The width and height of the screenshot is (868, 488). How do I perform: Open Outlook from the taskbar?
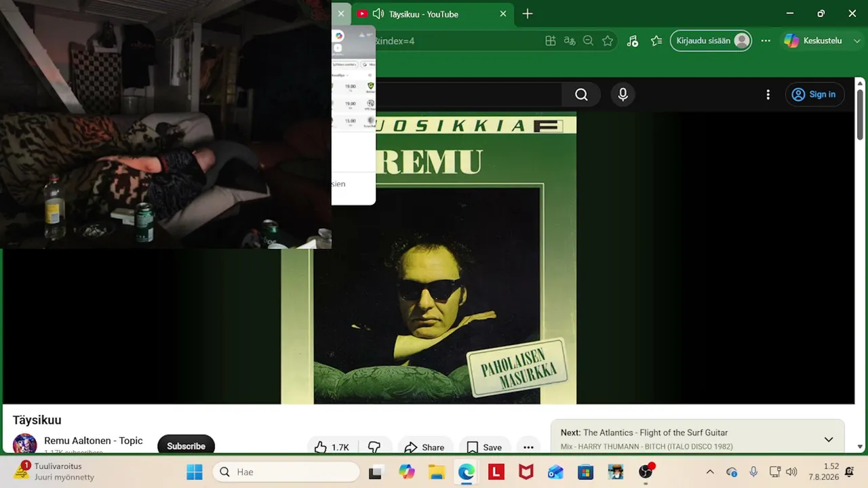pos(556,472)
